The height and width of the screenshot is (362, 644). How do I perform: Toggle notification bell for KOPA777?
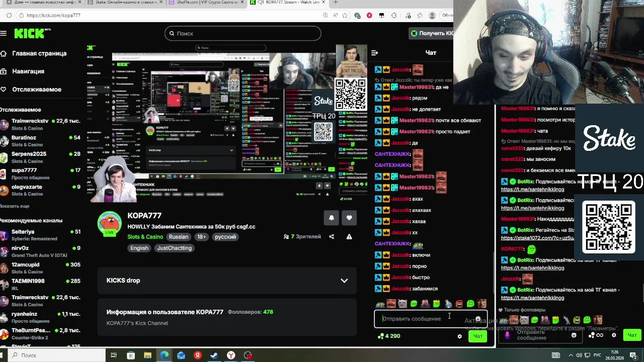(331, 218)
